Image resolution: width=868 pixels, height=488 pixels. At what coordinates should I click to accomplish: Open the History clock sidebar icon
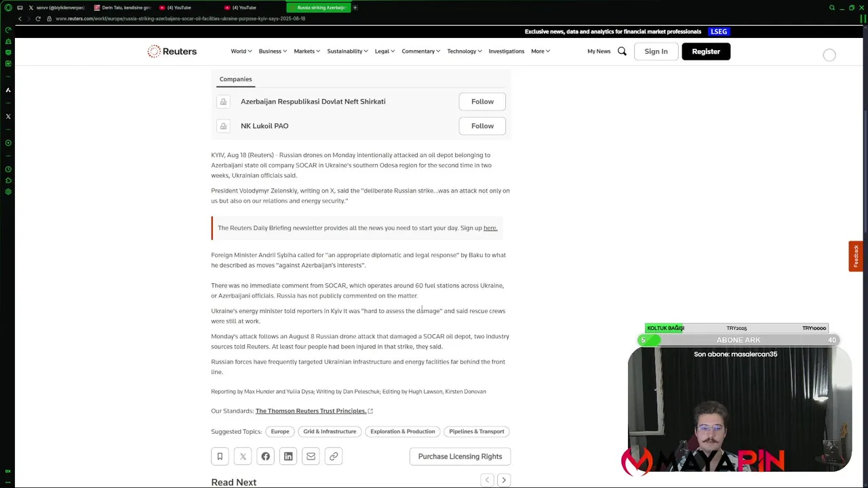[8, 169]
